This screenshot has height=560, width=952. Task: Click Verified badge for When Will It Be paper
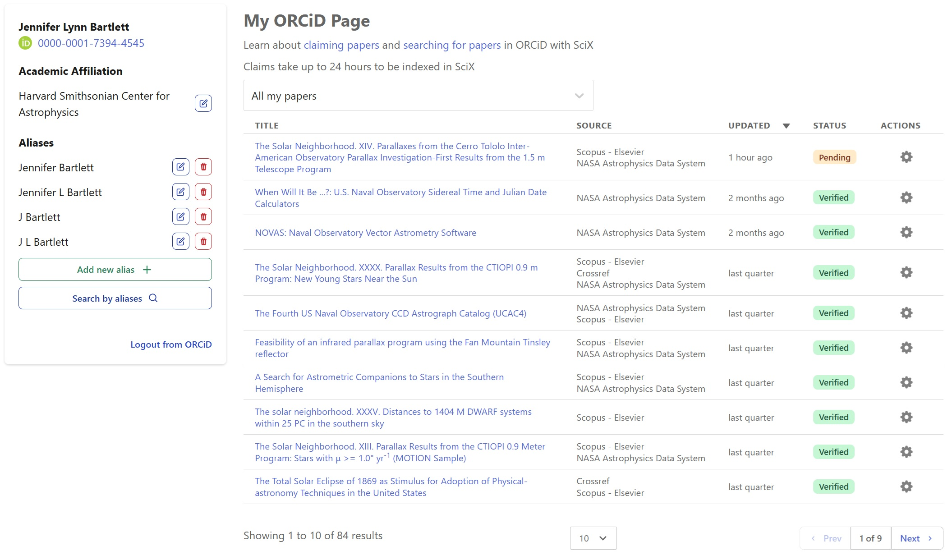click(x=833, y=197)
